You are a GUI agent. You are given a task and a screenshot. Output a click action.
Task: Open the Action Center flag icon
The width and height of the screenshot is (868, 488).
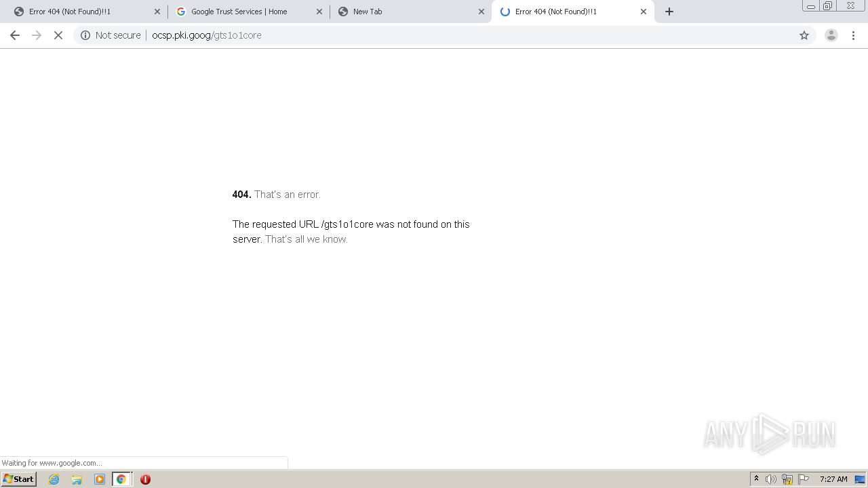(x=804, y=479)
